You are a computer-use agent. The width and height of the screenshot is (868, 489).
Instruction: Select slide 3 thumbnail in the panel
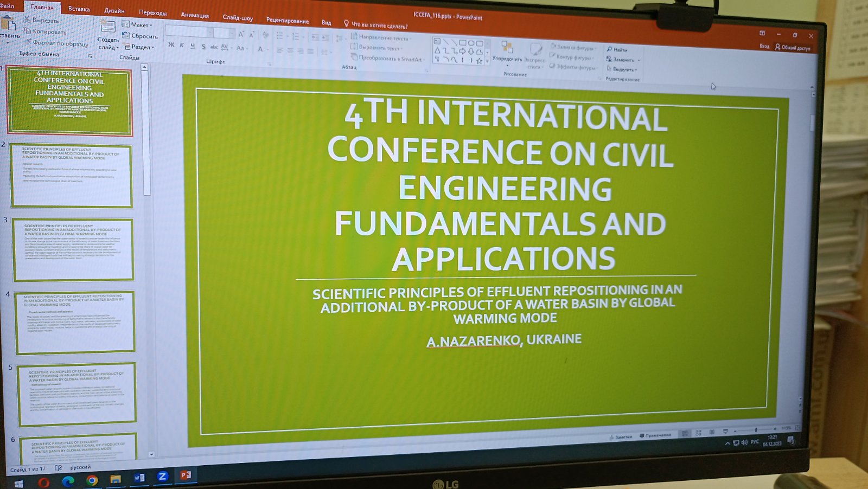click(x=73, y=249)
